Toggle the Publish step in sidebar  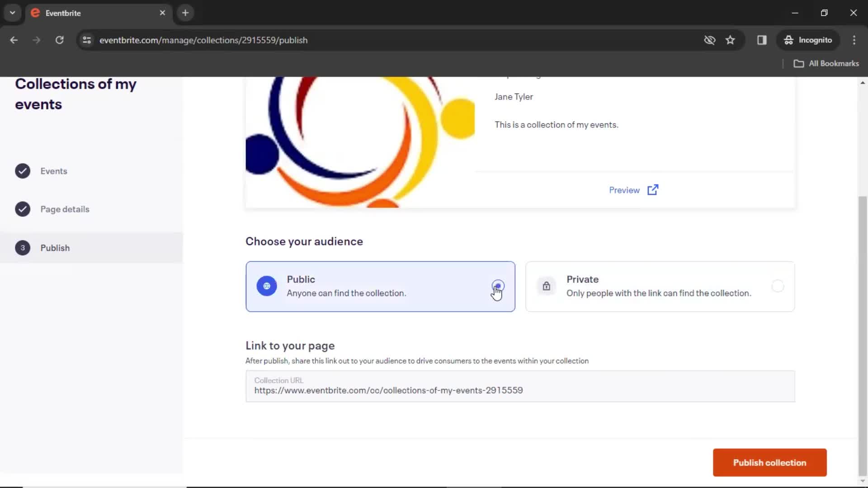tap(55, 247)
